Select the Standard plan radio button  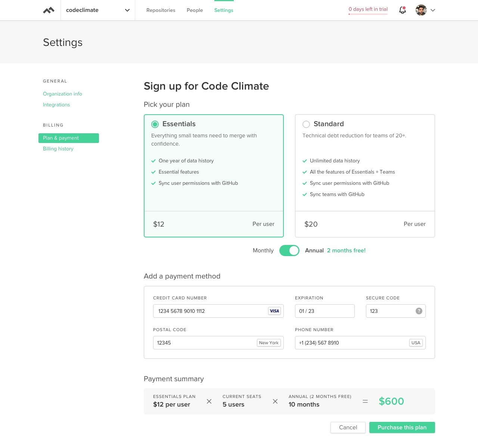click(x=306, y=124)
